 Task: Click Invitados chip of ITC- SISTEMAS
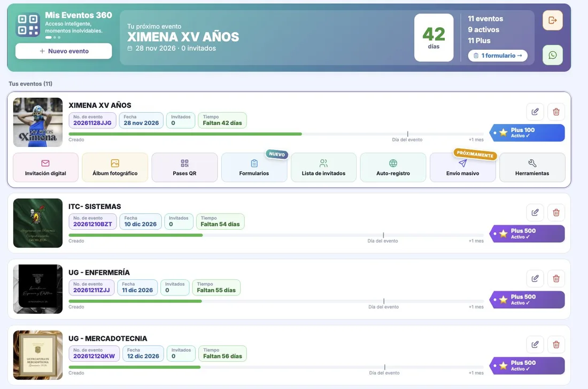pyautogui.click(x=179, y=221)
